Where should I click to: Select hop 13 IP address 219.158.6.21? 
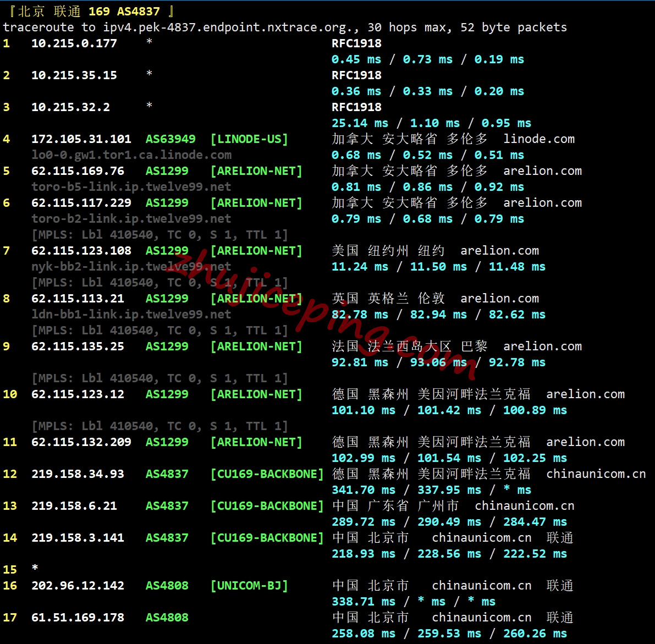(74, 506)
